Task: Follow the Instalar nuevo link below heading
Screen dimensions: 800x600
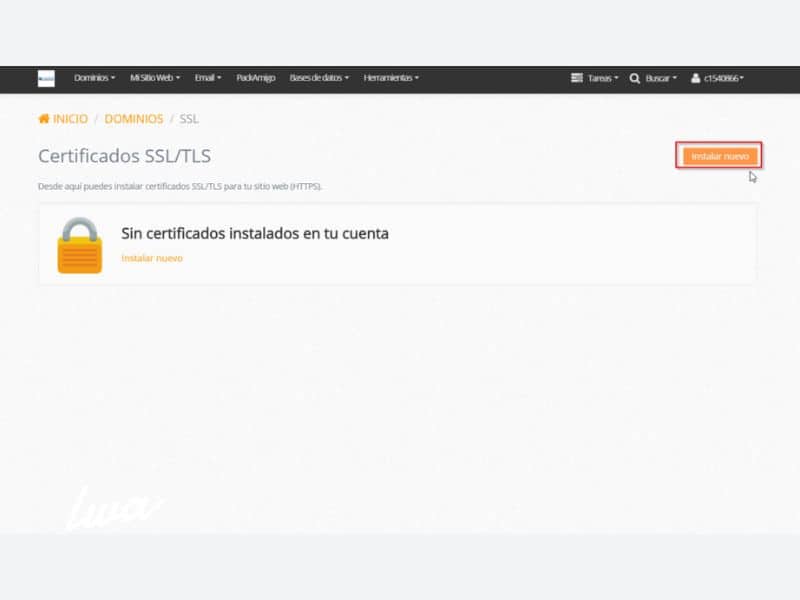Action: coord(152,258)
